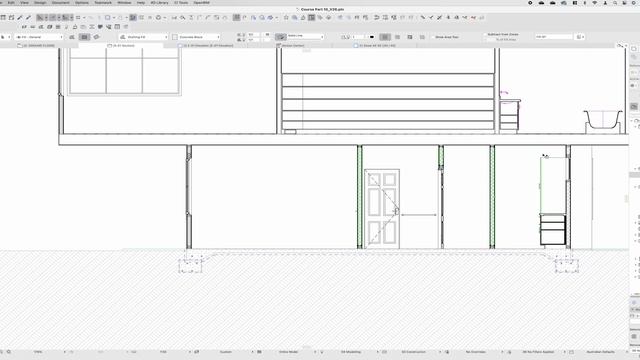640x360 pixels.
Task: Click the speech-bubble icon in second toolbar row
Action: point(100,27)
